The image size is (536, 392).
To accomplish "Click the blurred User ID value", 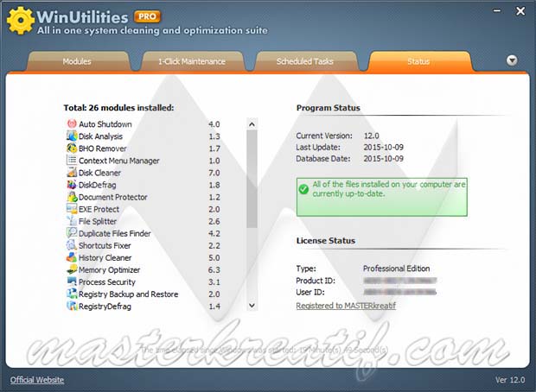I will (x=400, y=292).
